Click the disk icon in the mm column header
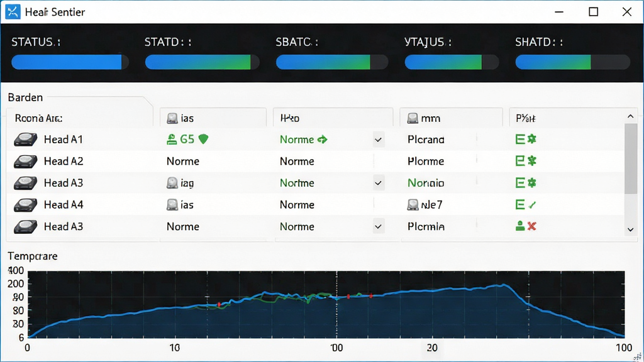 click(x=413, y=119)
